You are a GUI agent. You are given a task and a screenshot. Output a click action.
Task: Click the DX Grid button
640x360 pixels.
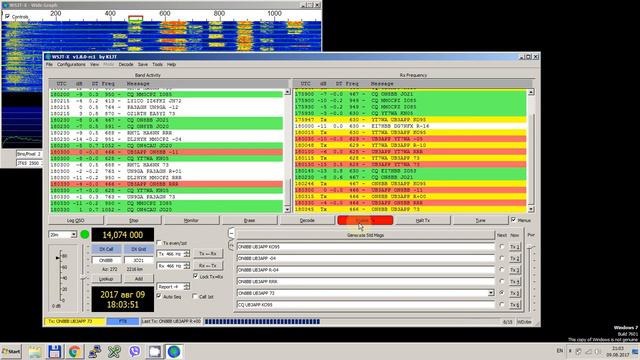139,249
